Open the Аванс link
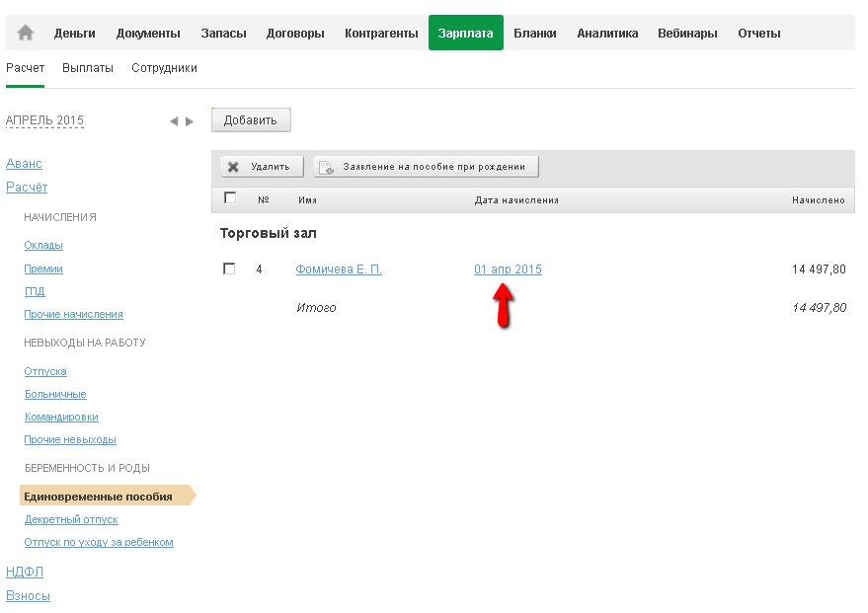This screenshot has width=868, height=613. point(24,163)
